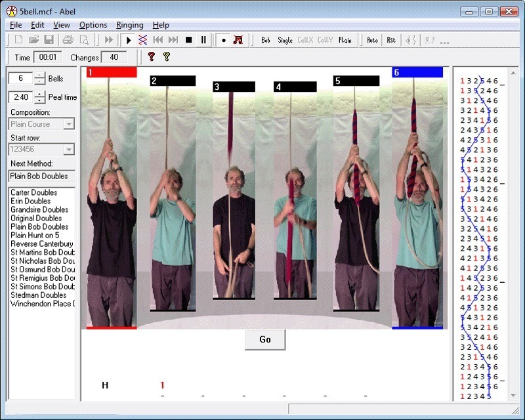Select Carter Doubles method
This screenshot has width=525, height=420.
coord(34,192)
